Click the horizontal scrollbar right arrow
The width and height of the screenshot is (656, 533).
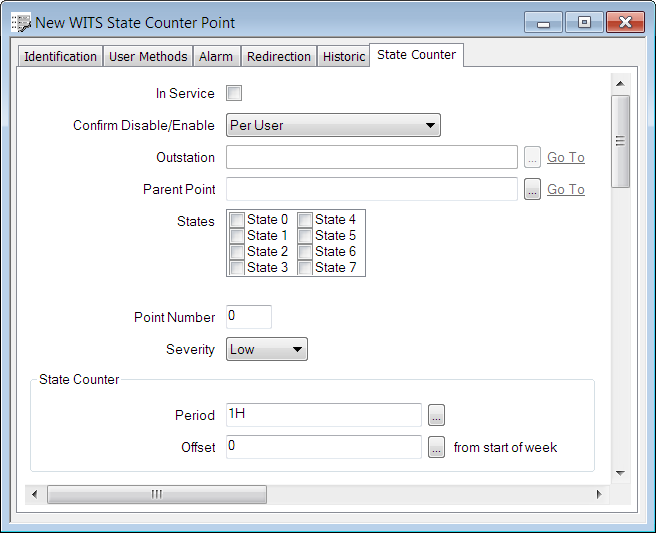pyautogui.click(x=599, y=494)
